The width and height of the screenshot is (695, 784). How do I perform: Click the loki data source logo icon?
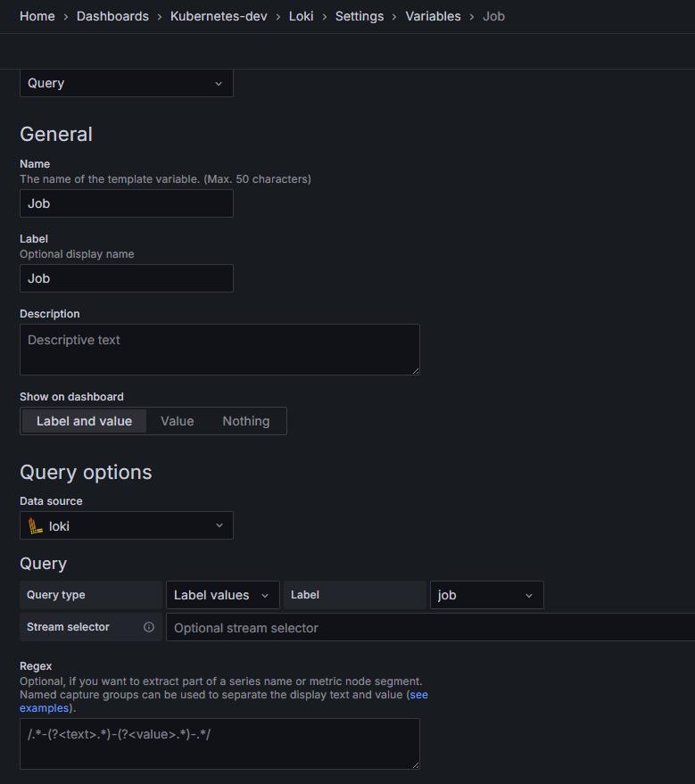click(x=35, y=526)
